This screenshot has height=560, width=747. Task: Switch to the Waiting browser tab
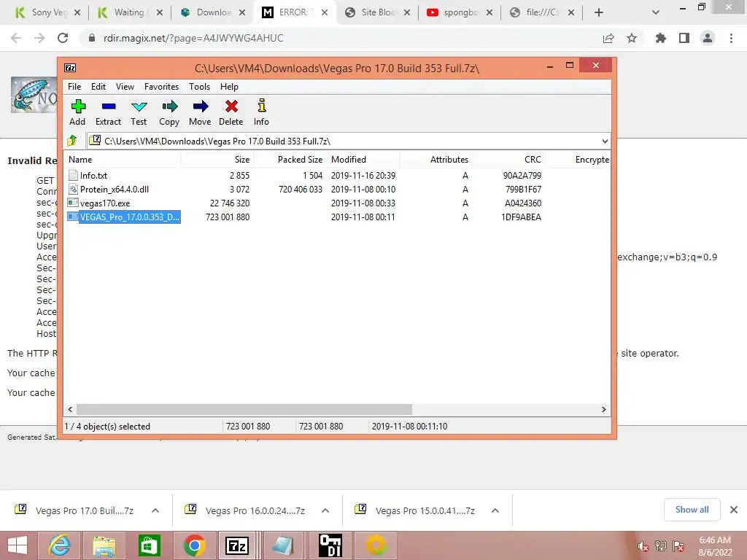128,12
